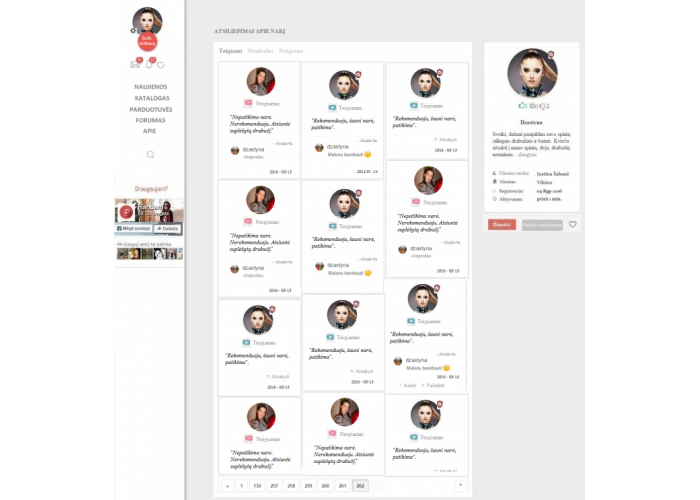
Task: Switch to the Neutralūs feedback tab
Action: (x=260, y=51)
